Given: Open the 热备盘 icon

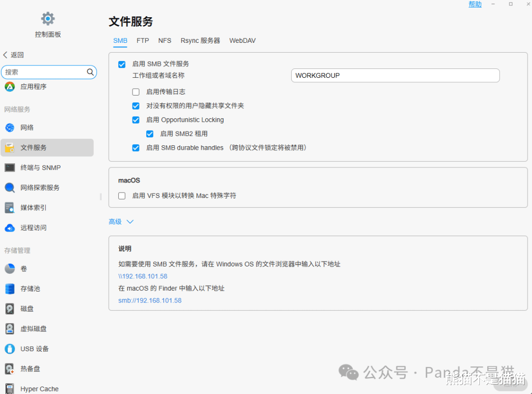Looking at the screenshot, I should pyautogui.click(x=10, y=369).
